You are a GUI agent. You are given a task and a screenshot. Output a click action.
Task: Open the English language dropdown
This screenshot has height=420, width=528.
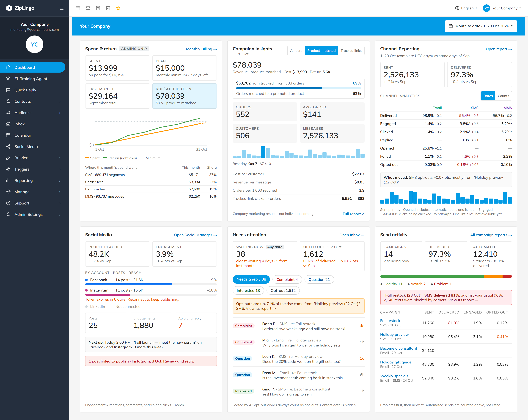466,8
